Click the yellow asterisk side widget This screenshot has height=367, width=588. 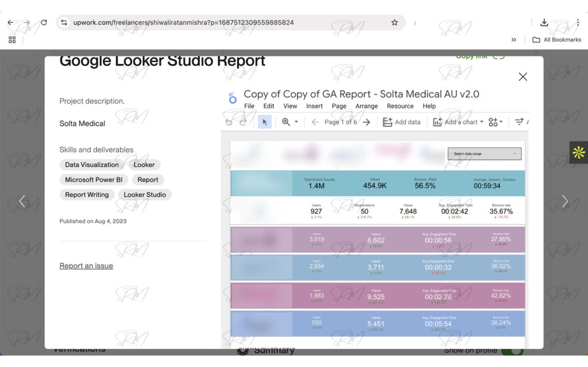579,152
